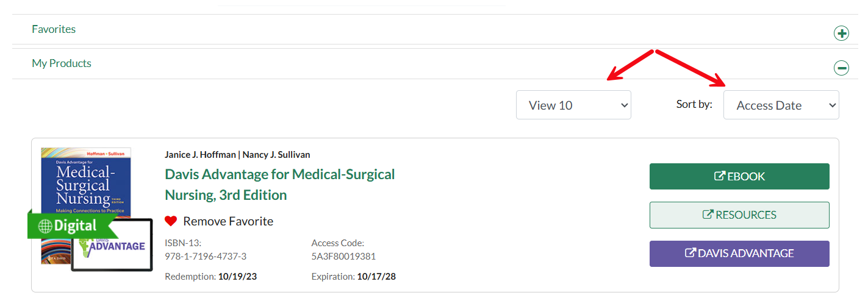This screenshot has height=301, width=868.
Task: Collapse My Products with the minus icon
Action: click(x=841, y=68)
